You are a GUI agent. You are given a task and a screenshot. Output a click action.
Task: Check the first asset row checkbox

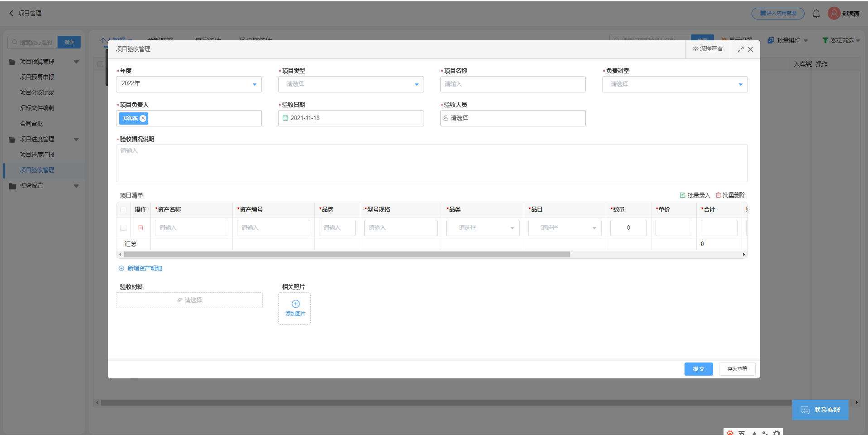pyautogui.click(x=123, y=227)
